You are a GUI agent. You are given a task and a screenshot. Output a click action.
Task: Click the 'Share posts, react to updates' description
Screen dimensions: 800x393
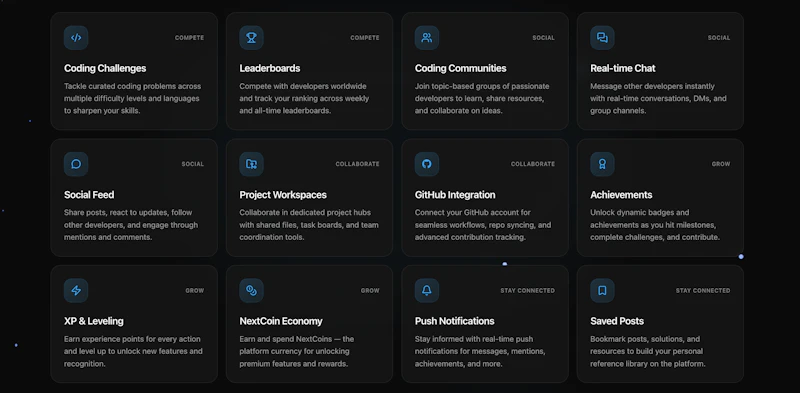click(131, 225)
